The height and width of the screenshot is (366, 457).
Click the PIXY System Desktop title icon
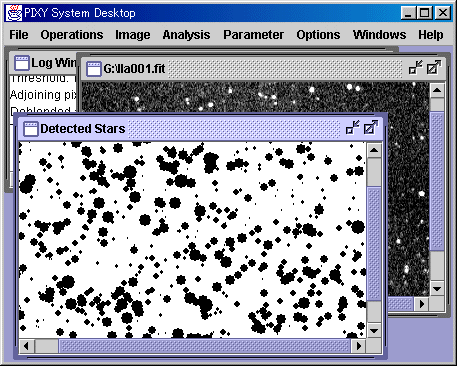pos(14,13)
